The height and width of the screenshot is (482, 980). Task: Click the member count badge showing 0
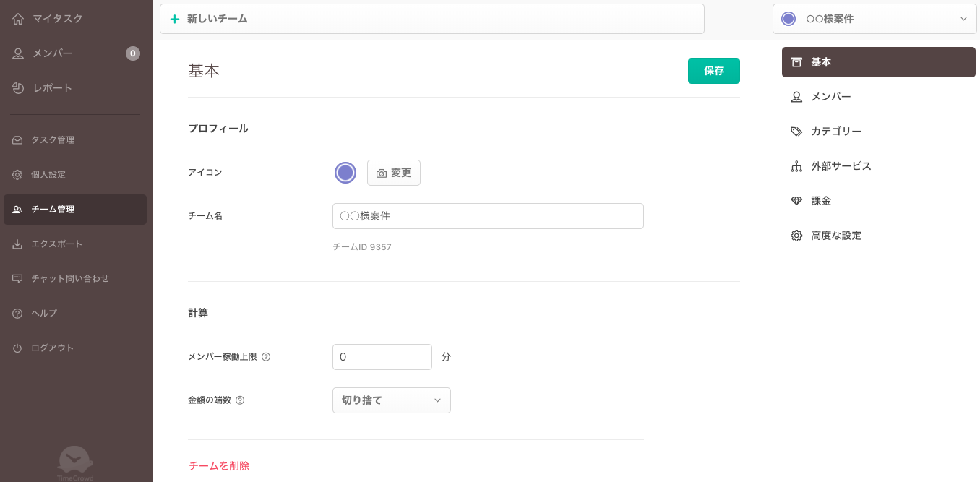133,53
